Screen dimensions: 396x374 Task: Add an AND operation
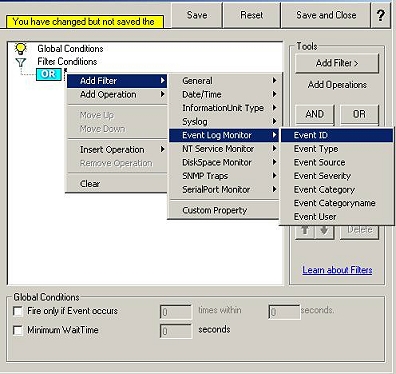315,114
